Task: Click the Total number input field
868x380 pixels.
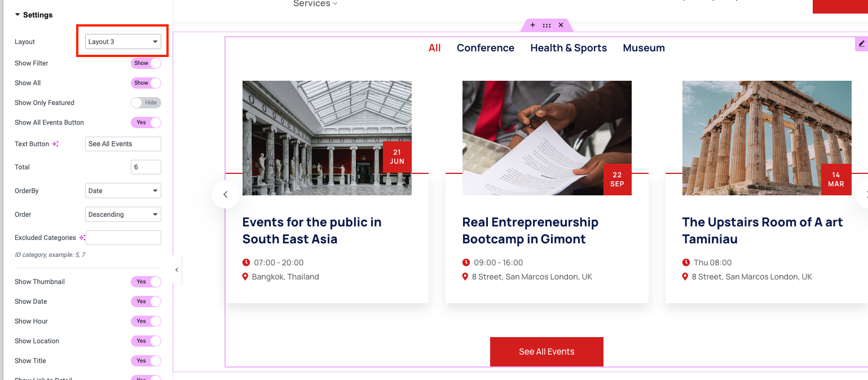Action: [x=146, y=167]
